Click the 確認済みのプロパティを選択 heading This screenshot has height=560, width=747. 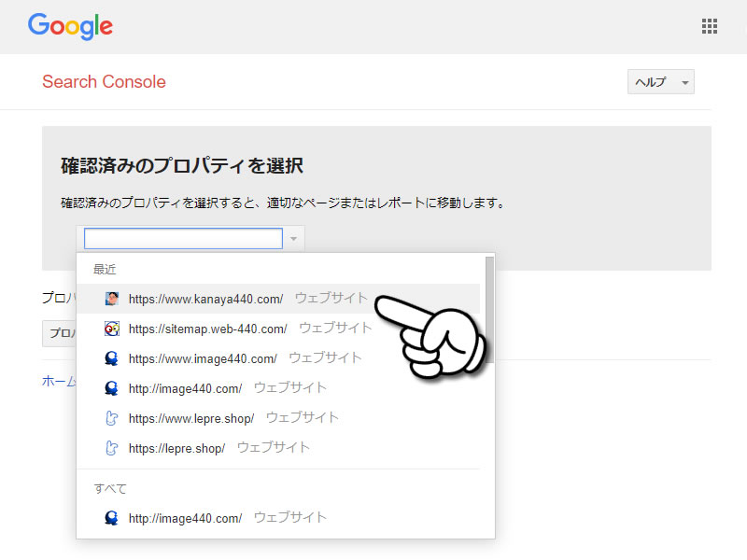182,166
